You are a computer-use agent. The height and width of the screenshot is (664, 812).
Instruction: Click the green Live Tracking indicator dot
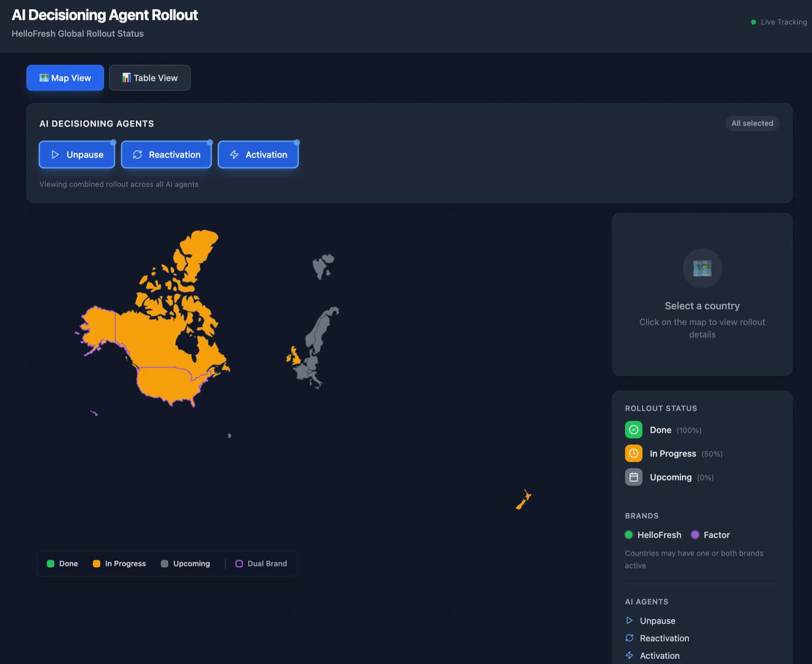753,22
